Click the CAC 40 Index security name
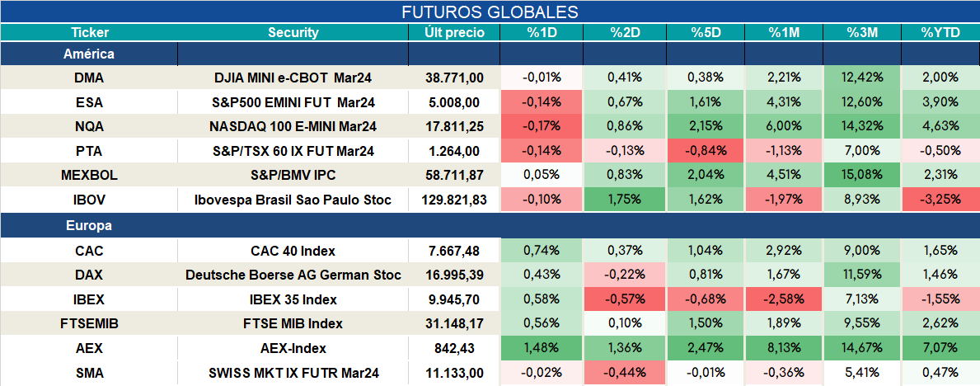This screenshot has width=980, height=386. [293, 251]
